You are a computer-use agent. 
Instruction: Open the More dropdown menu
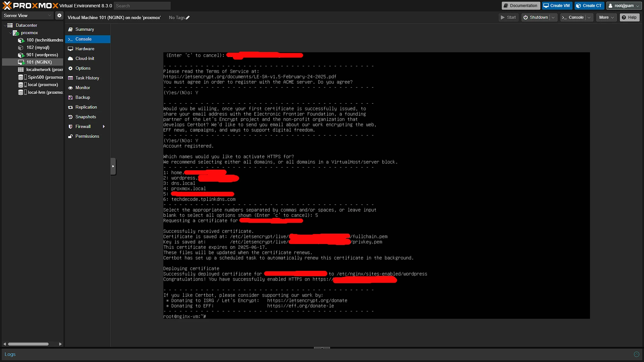point(606,17)
